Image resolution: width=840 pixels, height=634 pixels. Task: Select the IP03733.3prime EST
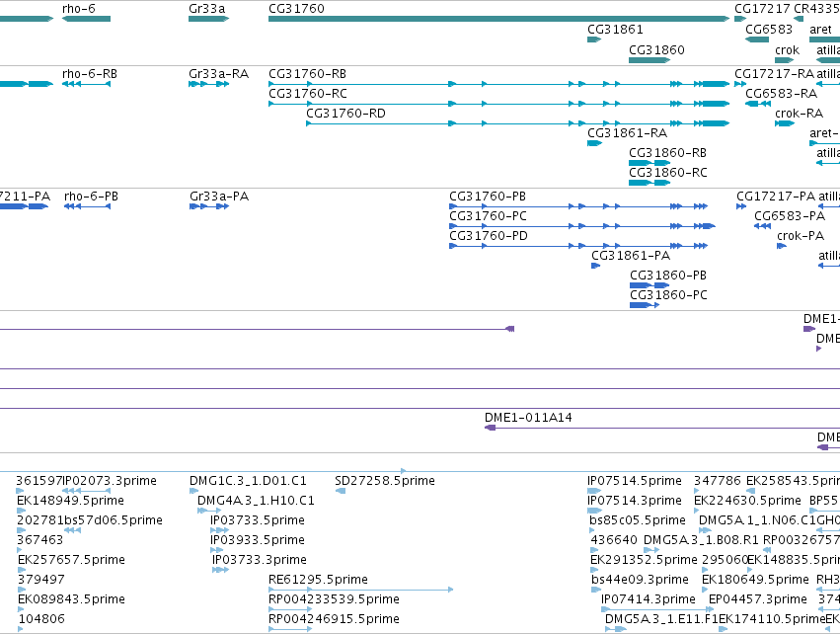(x=221, y=570)
